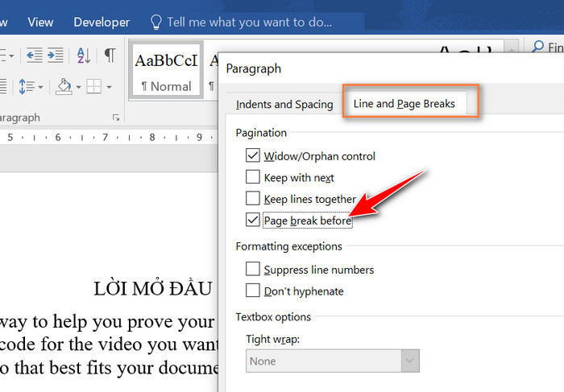Open the Sort A-Z tool

click(x=84, y=55)
